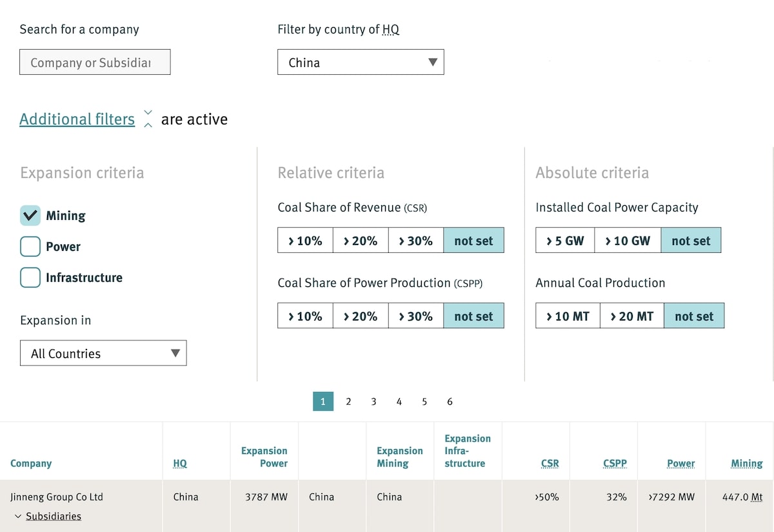
Task: Select >30% for Coal Share of Power Production
Action: pyautogui.click(x=415, y=316)
